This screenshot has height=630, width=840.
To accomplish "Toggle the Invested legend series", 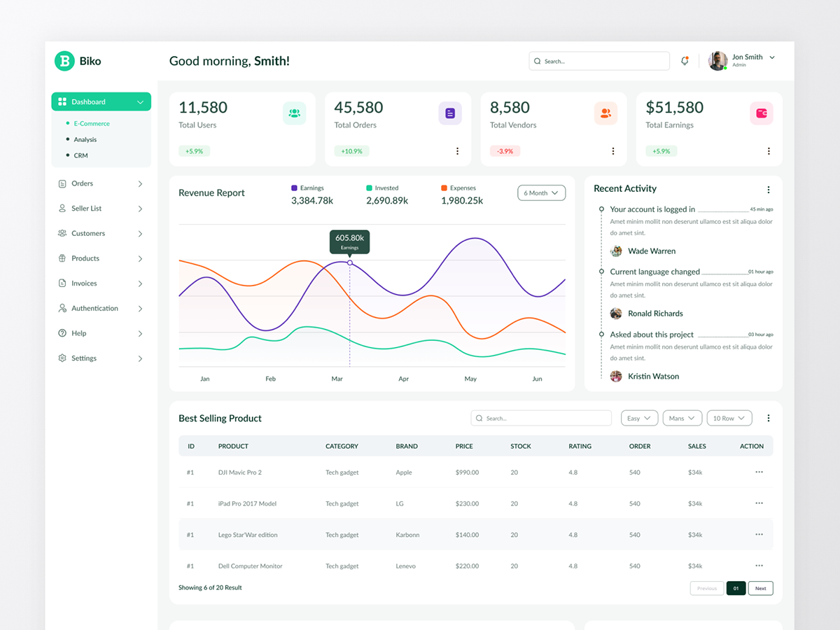I will (x=386, y=188).
